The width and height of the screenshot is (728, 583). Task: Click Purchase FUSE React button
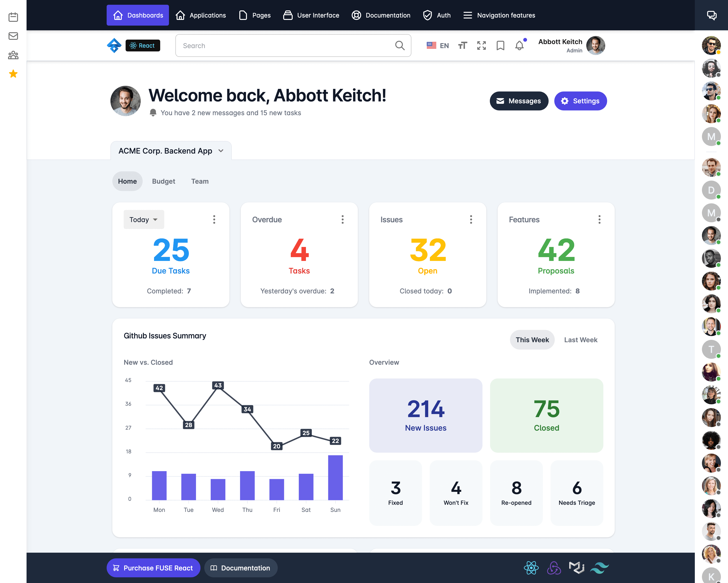(x=153, y=568)
